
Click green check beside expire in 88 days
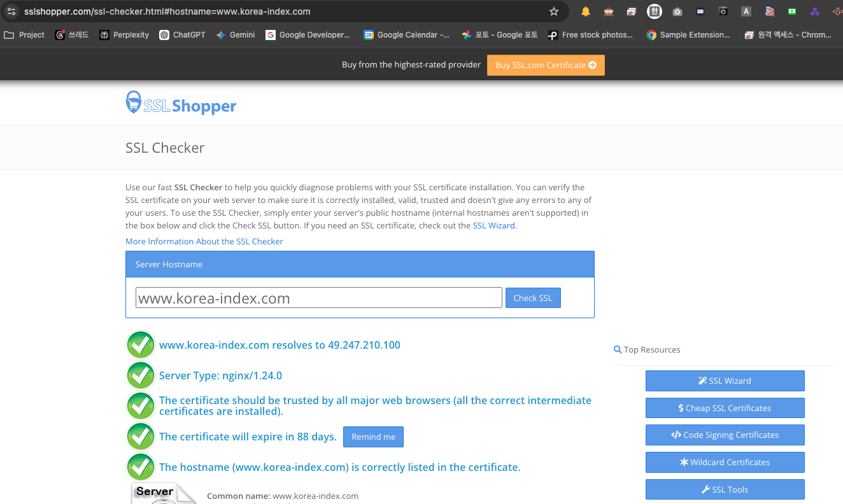[x=141, y=437]
